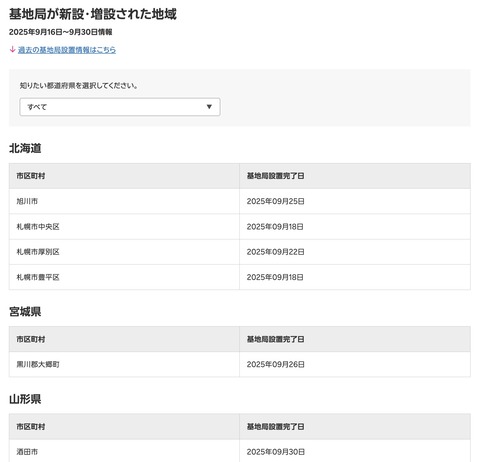Click the 札幌市豊平区 table cell
Viewport: 480px width, 462px height.
[x=124, y=277]
